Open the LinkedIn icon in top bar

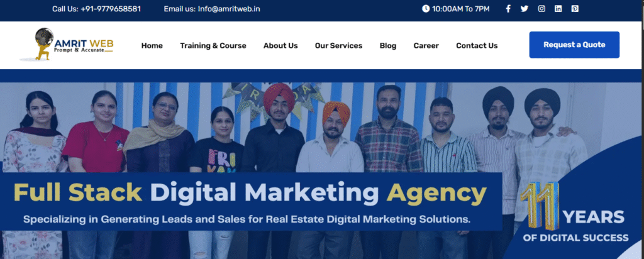558,9
